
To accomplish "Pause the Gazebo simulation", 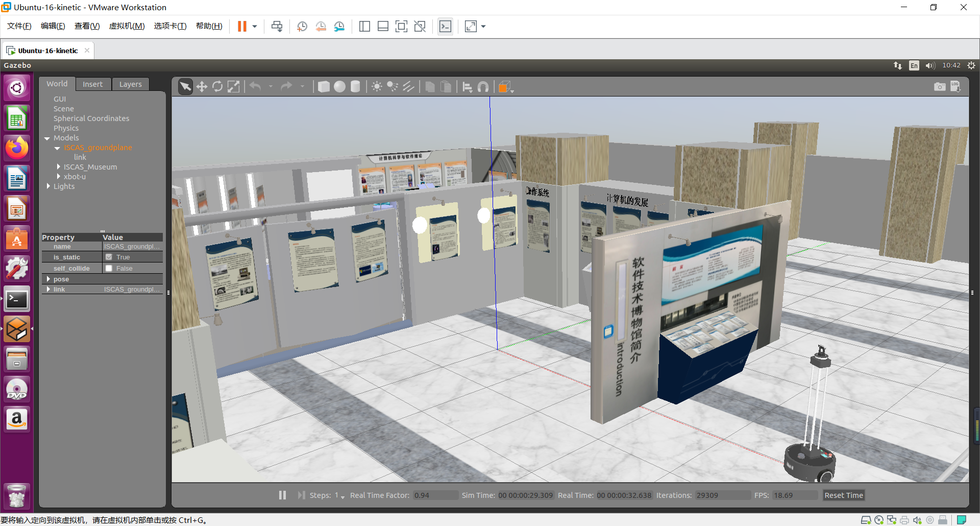I will [282, 495].
